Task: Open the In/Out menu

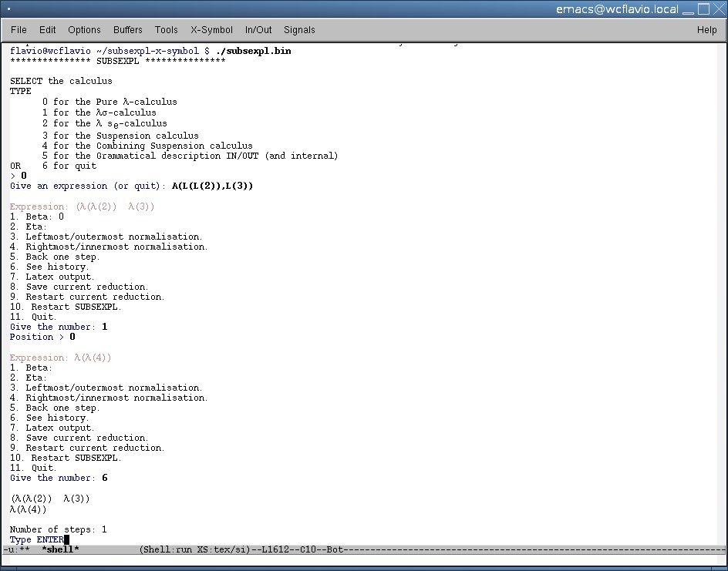Action: pyautogui.click(x=258, y=30)
